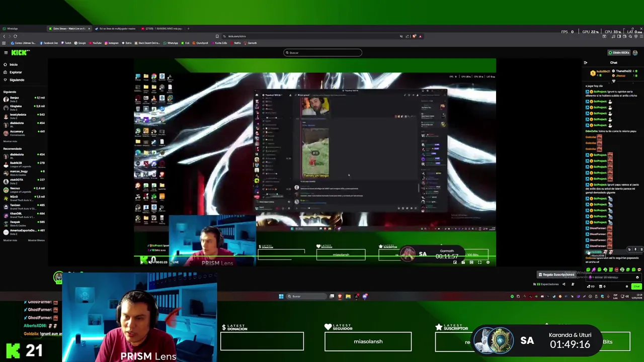Image resolution: width=644 pixels, height=362 pixels.
Task: Open the AmericaEsportsDo recommended channel
Action: click(x=24, y=231)
